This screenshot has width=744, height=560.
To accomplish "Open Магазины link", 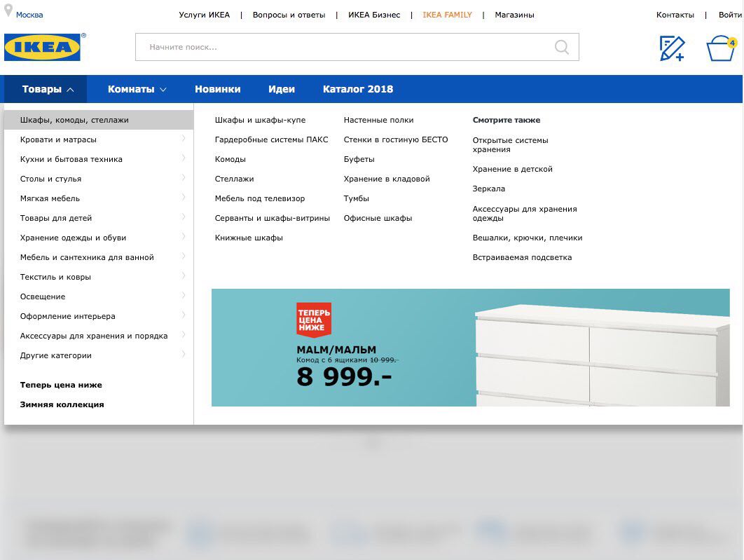I will (514, 15).
